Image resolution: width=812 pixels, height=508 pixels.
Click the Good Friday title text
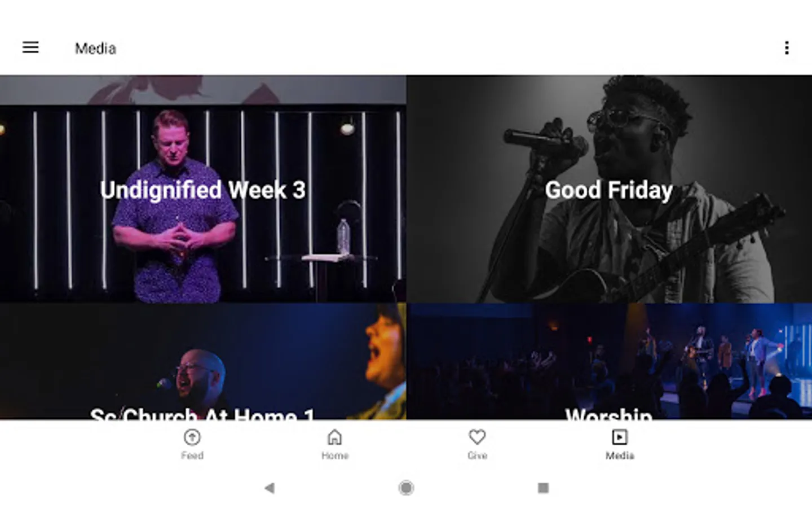click(609, 190)
